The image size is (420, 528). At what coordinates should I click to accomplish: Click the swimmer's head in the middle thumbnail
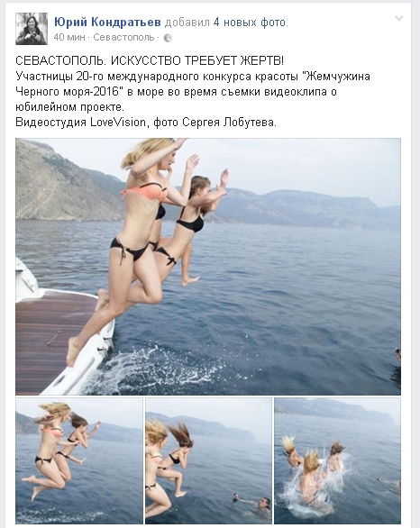click(x=265, y=504)
